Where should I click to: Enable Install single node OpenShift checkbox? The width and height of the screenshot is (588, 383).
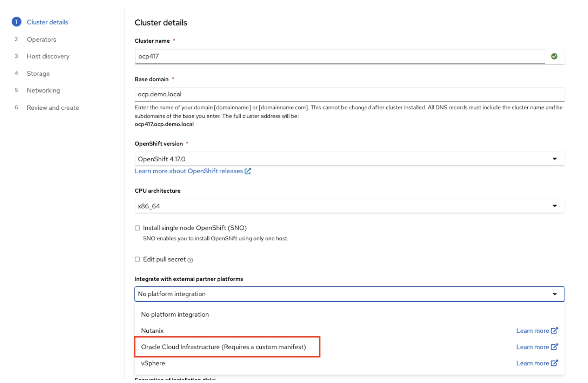click(137, 228)
